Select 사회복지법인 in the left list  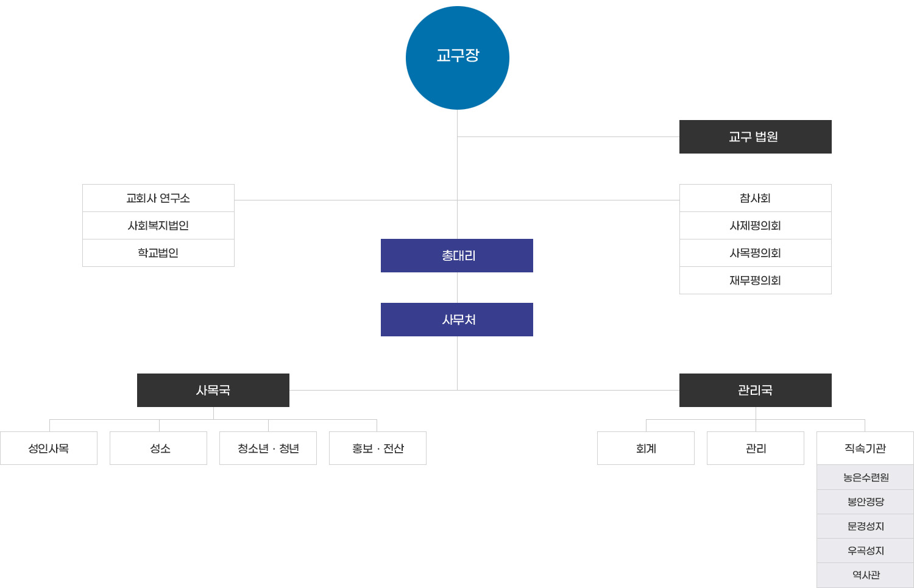(x=158, y=225)
